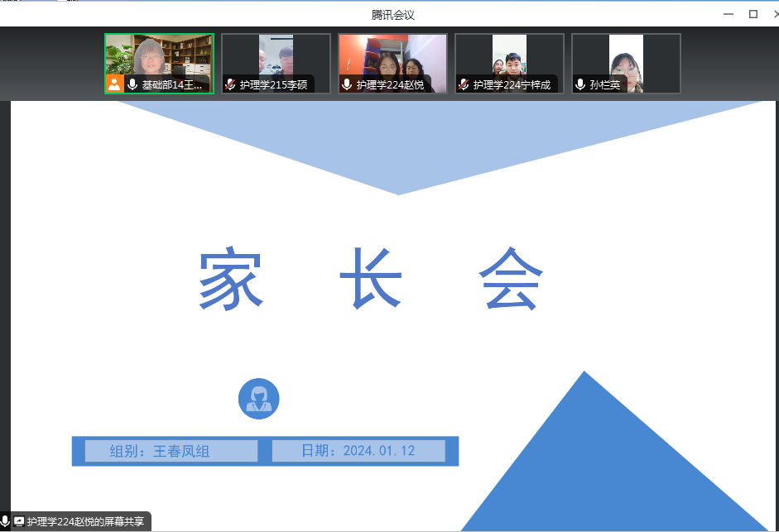
Task: Choose the 孙栏英 video thumbnail
Action: [x=626, y=58]
